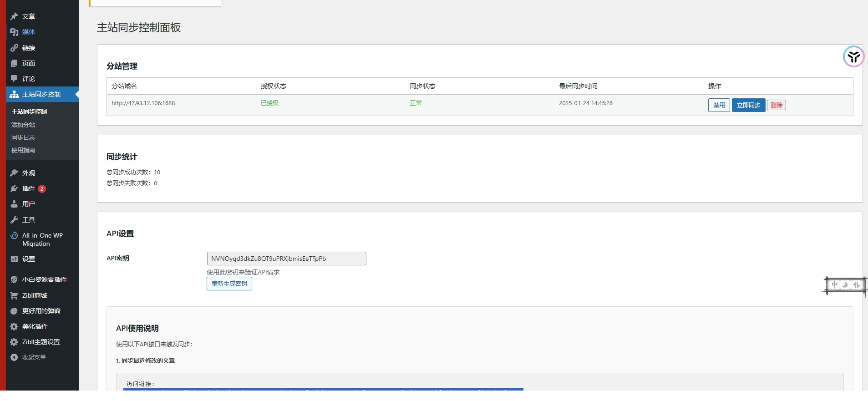Open Zibll主题设置 menu
This screenshot has width=868, height=401.
coord(42,342)
